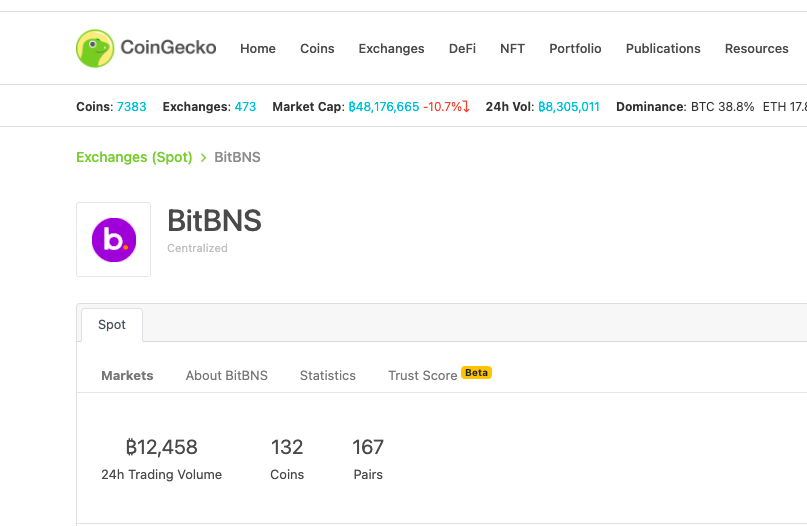
Task: Open the Exchanges navigation menu
Action: coord(391,48)
